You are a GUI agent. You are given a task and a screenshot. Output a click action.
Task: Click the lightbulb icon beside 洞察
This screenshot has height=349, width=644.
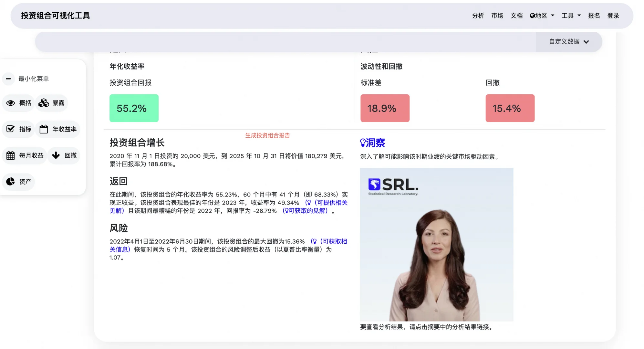(363, 142)
